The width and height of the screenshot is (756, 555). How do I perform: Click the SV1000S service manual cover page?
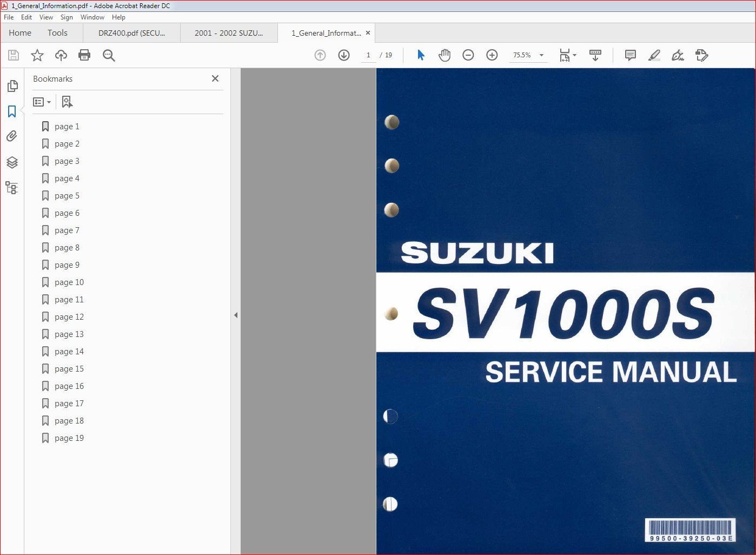tap(565, 311)
